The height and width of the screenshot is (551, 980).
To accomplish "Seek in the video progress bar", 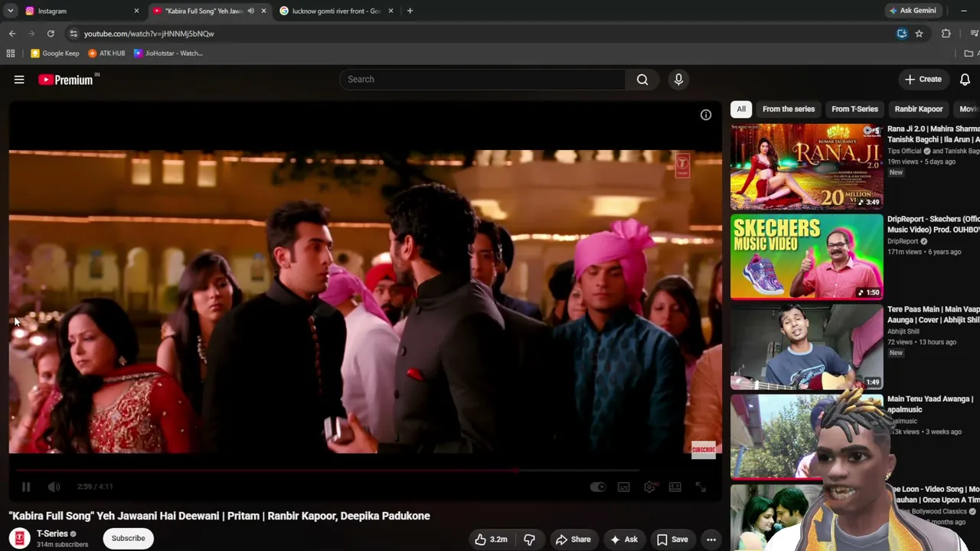I will pyautogui.click(x=365, y=471).
